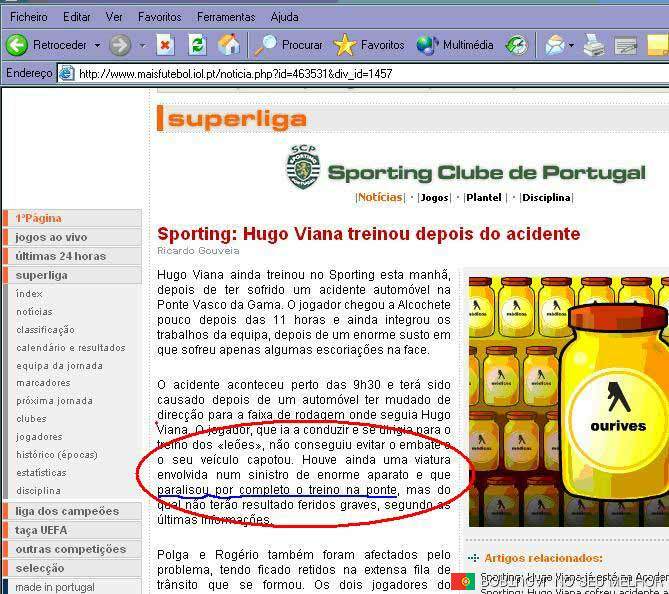Click the Forward arrow button
The image size is (669, 594).
point(120,45)
